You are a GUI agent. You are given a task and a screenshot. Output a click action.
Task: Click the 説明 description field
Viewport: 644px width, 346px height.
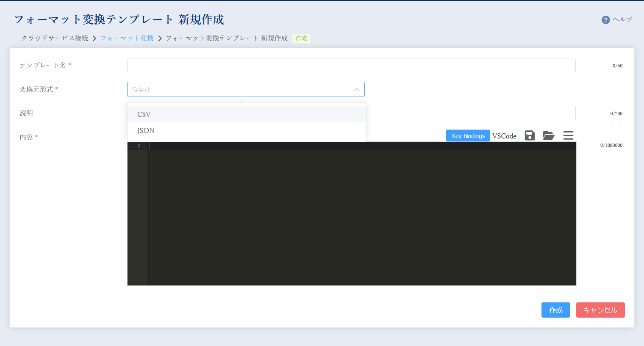(x=466, y=113)
